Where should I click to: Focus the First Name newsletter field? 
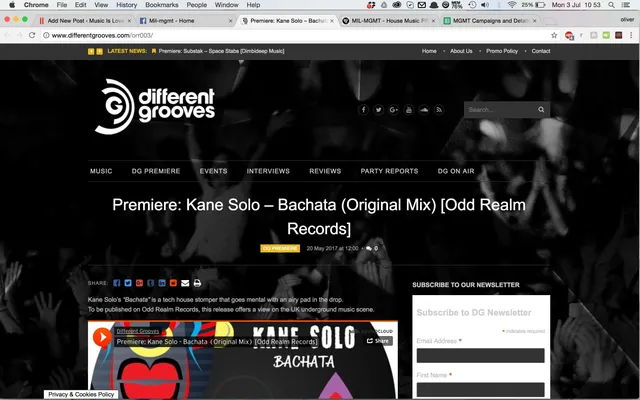tap(480, 389)
